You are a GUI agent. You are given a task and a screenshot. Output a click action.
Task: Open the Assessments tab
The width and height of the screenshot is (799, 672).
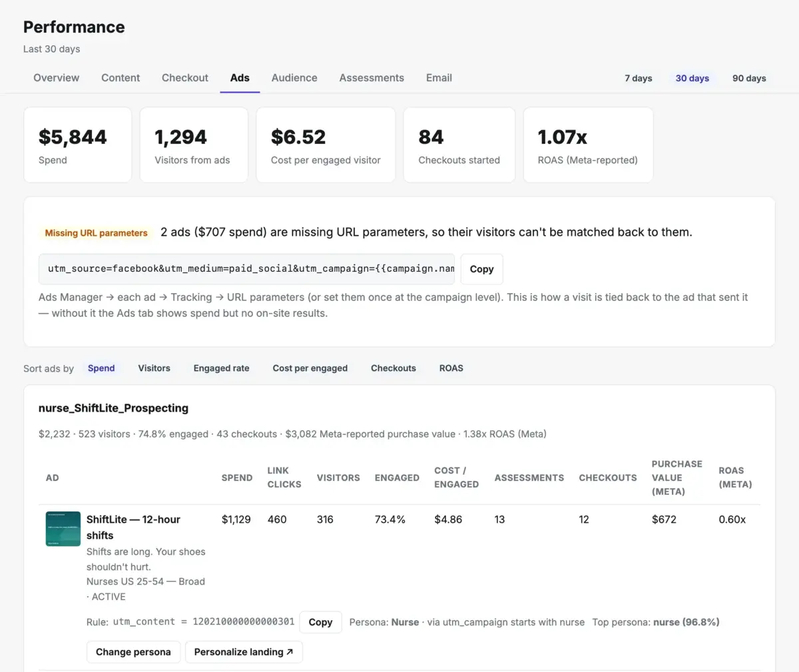[372, 78]
